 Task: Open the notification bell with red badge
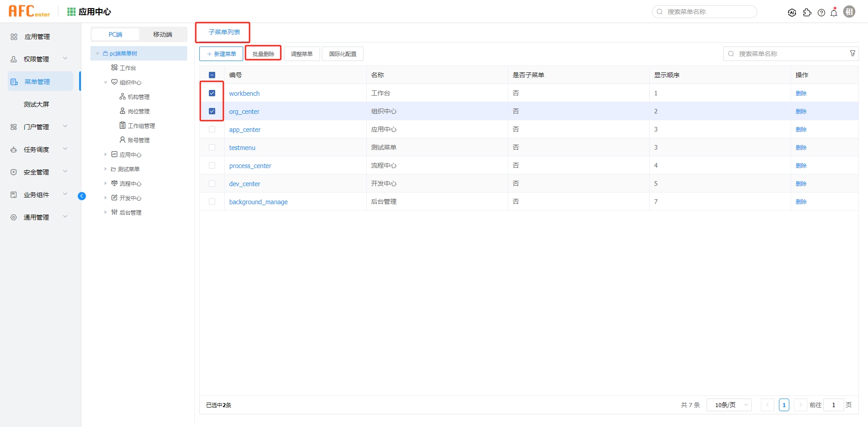tap(834, 13)
